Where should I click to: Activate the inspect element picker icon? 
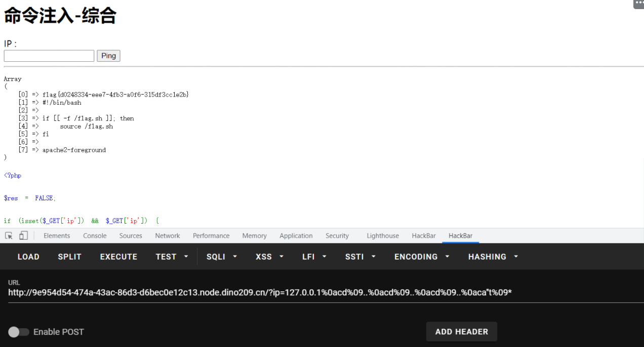point(9,236)
